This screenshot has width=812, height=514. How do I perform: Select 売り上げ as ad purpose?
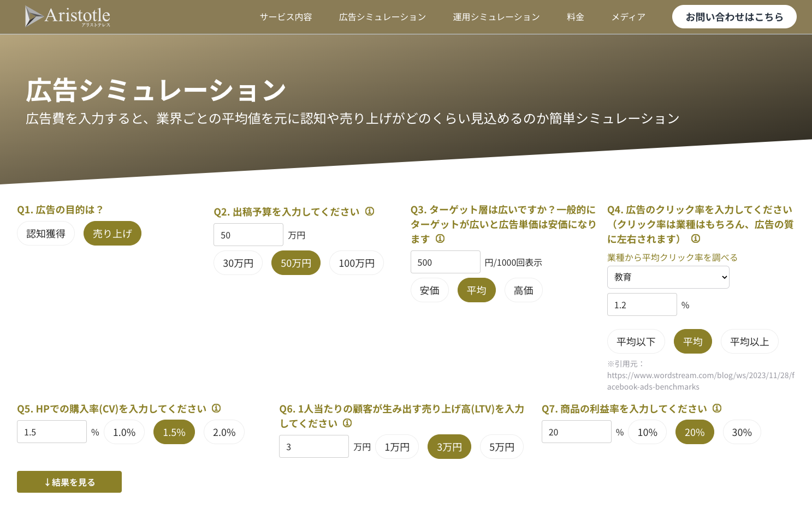pyautogui.click(x=112, y=234)
